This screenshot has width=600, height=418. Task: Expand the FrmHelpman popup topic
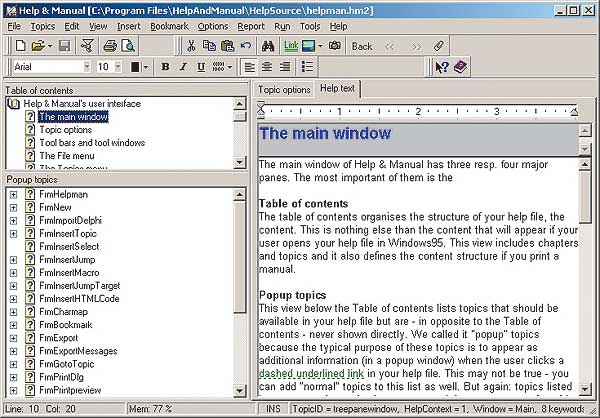pos(13,195)
